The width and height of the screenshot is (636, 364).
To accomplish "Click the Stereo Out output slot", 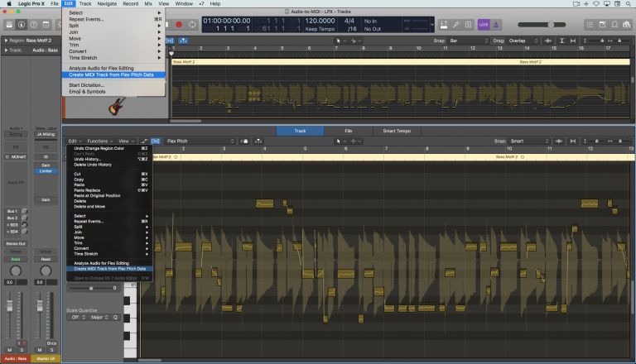I will 16,243.
